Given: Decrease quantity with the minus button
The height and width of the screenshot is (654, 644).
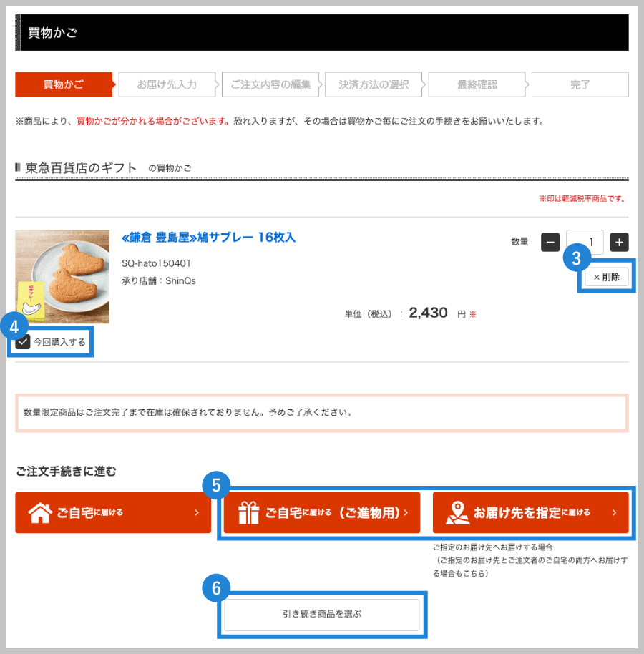Looking at the screenshot, I should pyautogui.click(x=550, y=243).
